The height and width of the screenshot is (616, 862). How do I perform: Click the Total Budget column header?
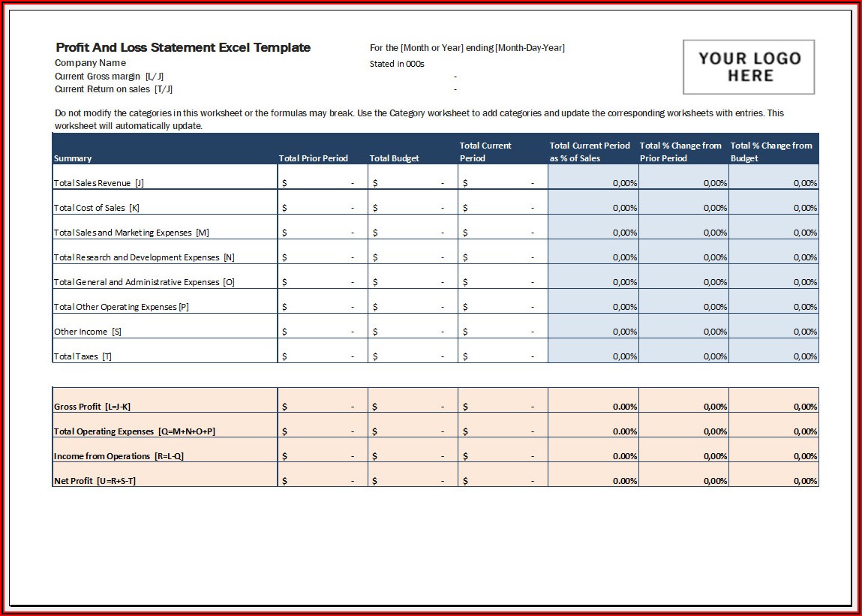(x=394, y=158)
